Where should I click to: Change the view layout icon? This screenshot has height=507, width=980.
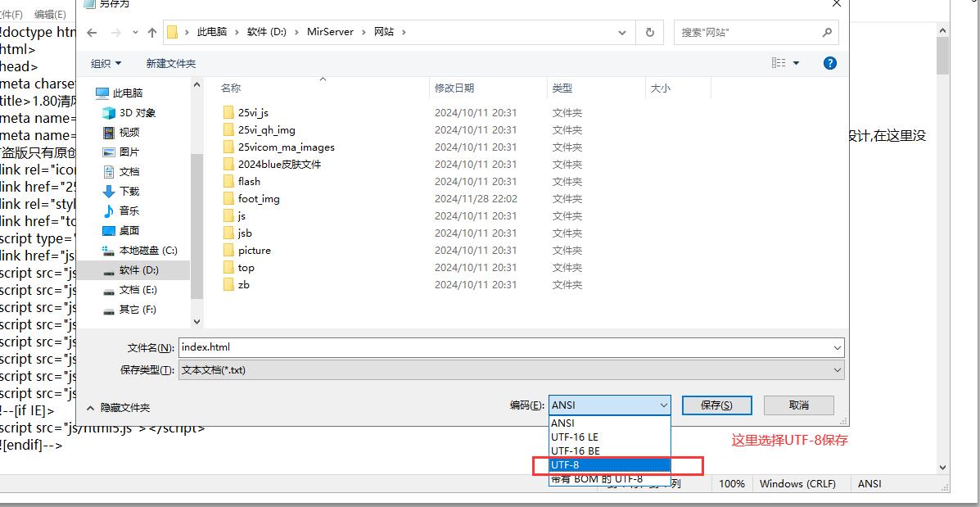pos(779,63)
